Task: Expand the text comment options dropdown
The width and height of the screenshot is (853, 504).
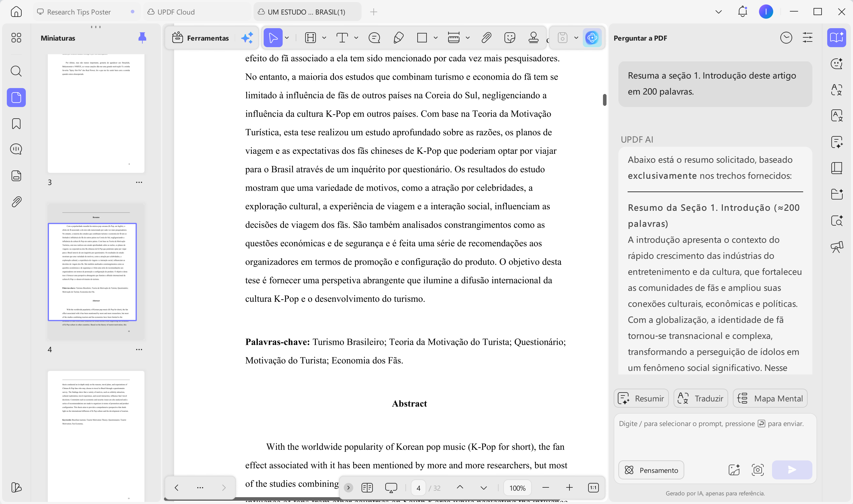Action: (x=356, y=38)
